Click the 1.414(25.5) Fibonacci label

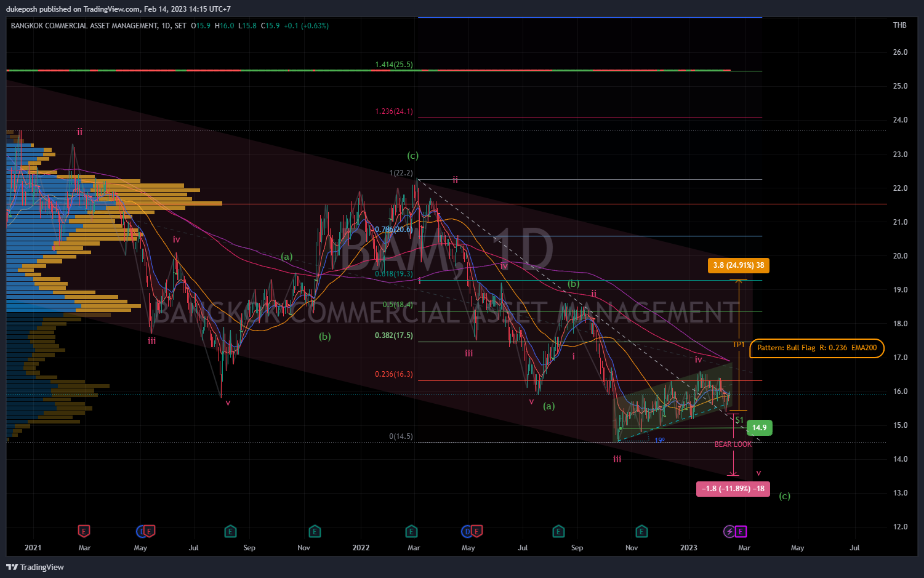tap(394, 65)
